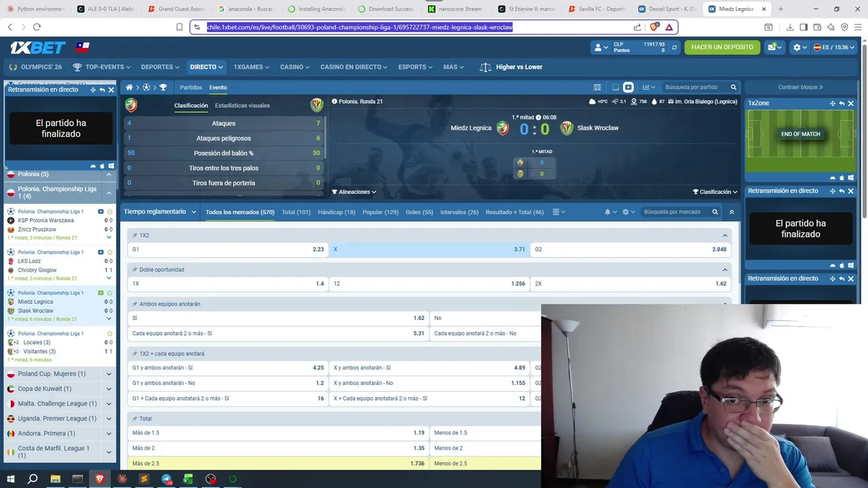The height and width of the screenshot is (488, 868).
Task: Expand the Malta. Challenge League
Action: coord(108,404)
